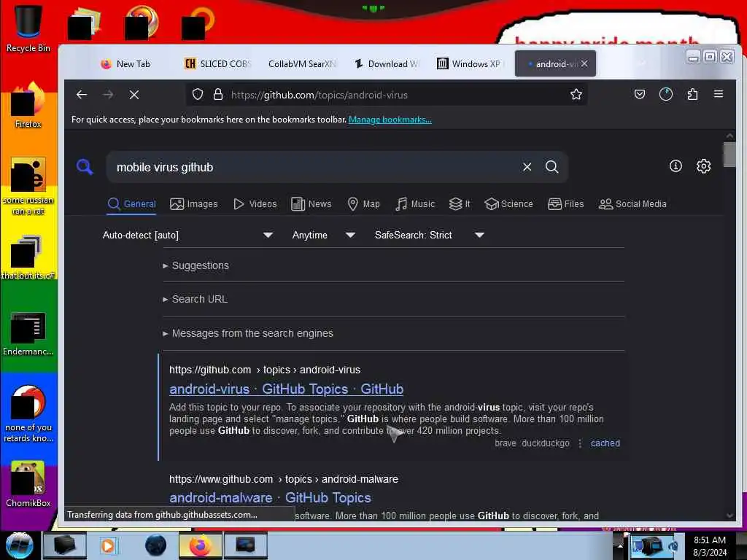Select the Images search category

[x=194, y=204]
